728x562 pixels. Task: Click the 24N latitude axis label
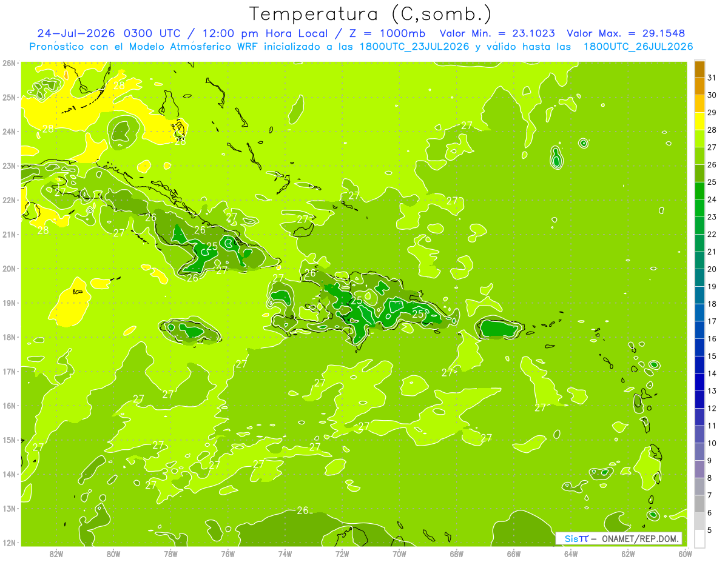tap(9, 132)
